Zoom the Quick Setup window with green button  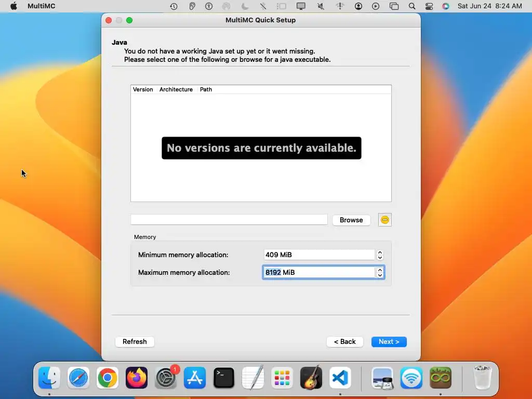pos(129,20)
